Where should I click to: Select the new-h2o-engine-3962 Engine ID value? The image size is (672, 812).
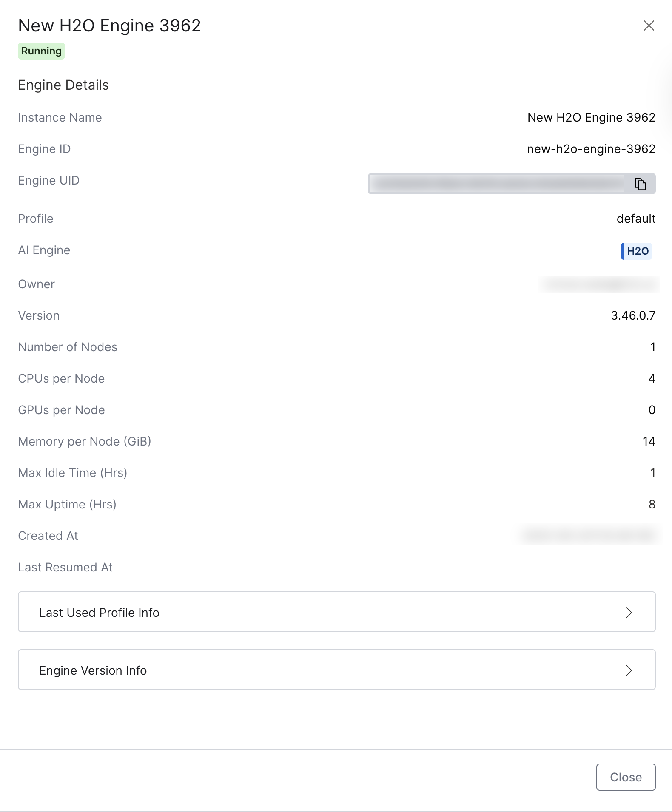(x=591, y=149)
